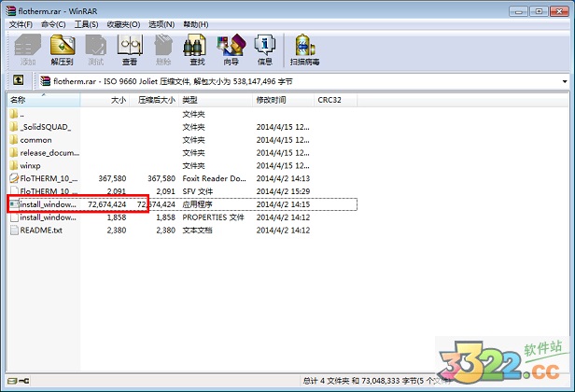Sort by 名称 column header
The image size is (575, 392).
click(x=43, y=100)
